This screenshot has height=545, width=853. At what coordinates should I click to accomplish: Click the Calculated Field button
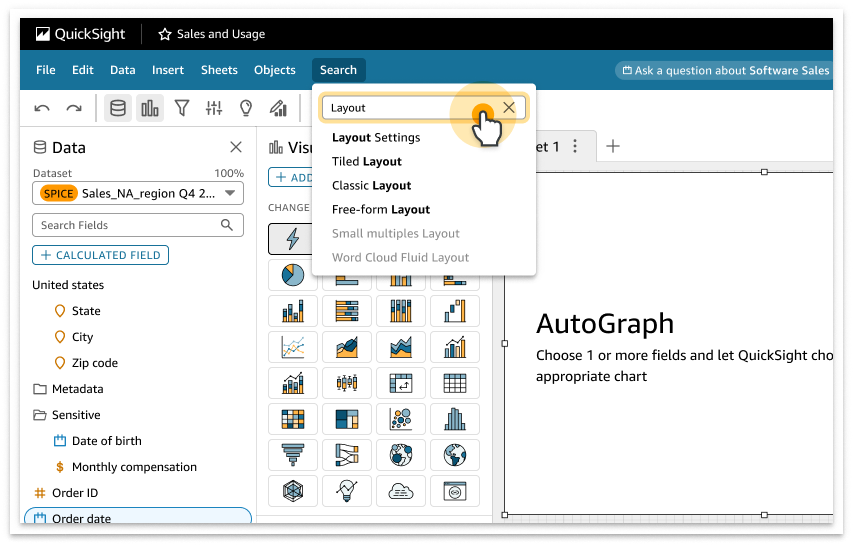pos(101,255)
